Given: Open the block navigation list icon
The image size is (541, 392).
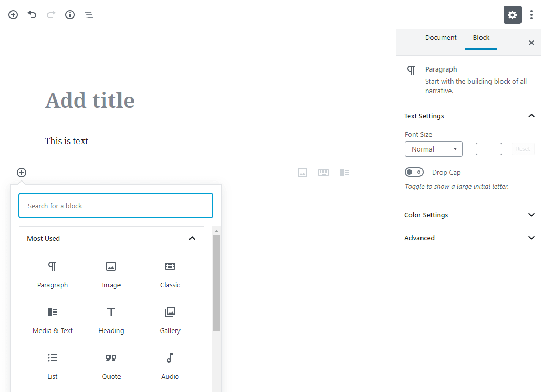Looking at the screenshot, I should (x=89, y=15).
